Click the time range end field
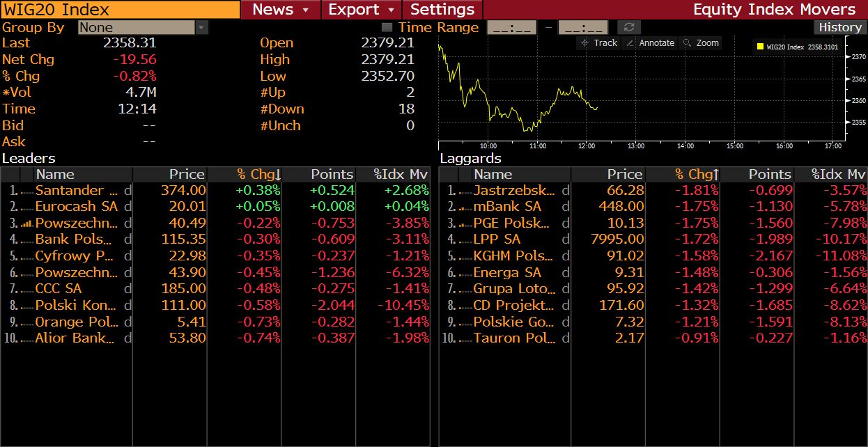Screen dimensions: 868x447 (583, 28)
